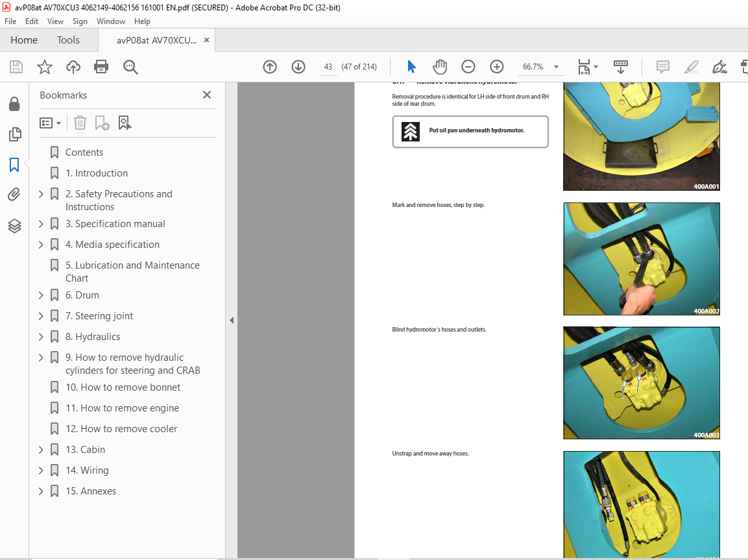Go to 11. How to remove engine
The image size is (748, 560).
122,408
